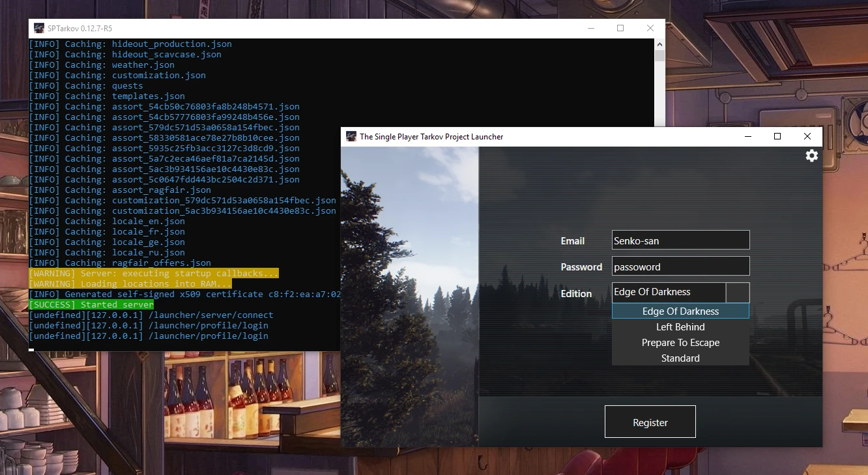868x475 pixels.
Task: Click the SPTarkov 0.12.7-R5 title text
Action: (80, 29)
